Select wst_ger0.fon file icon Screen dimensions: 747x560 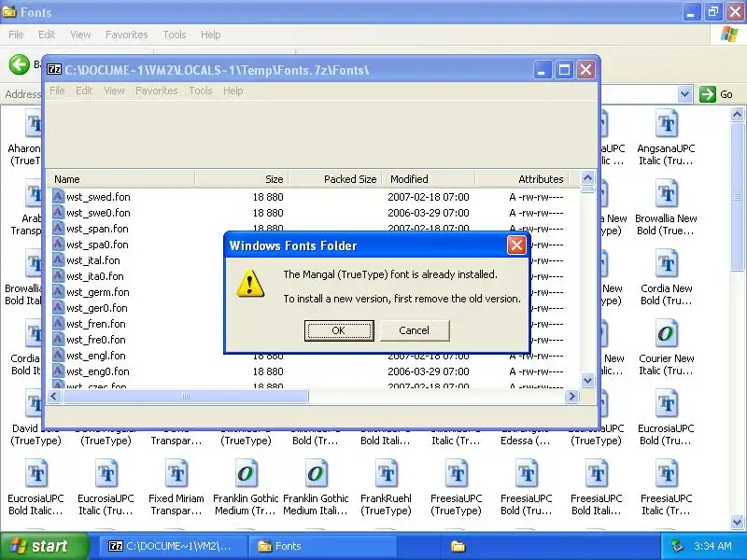58,308
